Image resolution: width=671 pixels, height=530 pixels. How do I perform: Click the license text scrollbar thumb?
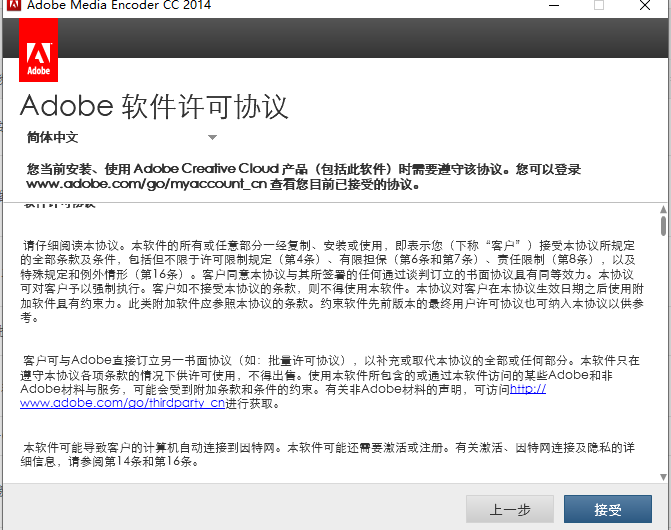click(x=663, y=226)
